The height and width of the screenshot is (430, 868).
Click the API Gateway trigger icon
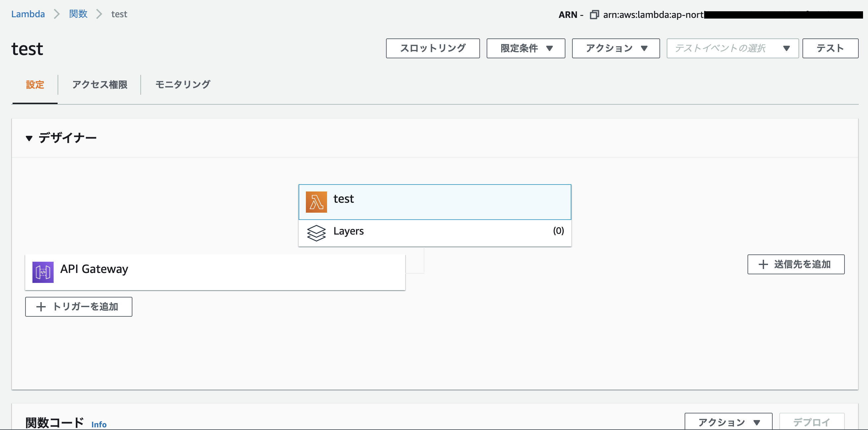pyautogui.click(x=42, y=272)
